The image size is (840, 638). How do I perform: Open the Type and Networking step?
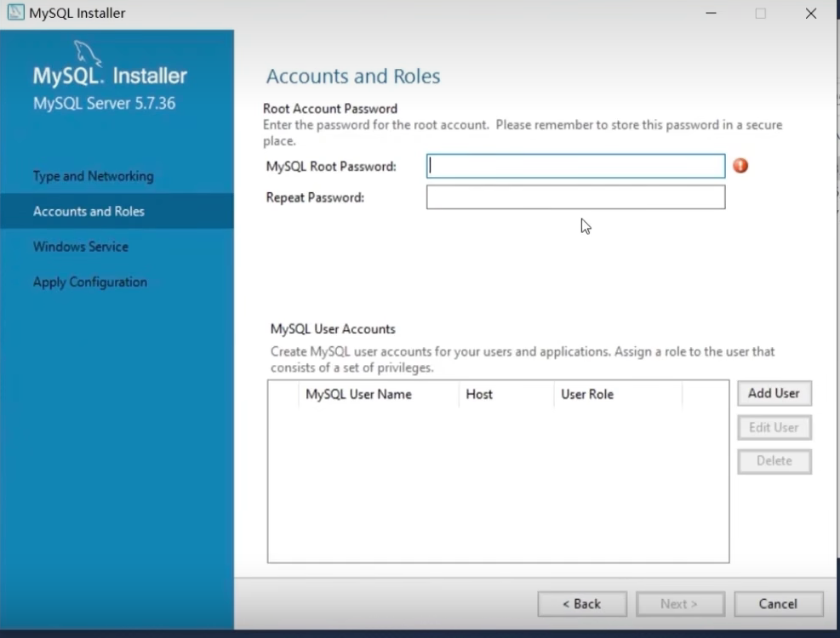coord(94,176)
